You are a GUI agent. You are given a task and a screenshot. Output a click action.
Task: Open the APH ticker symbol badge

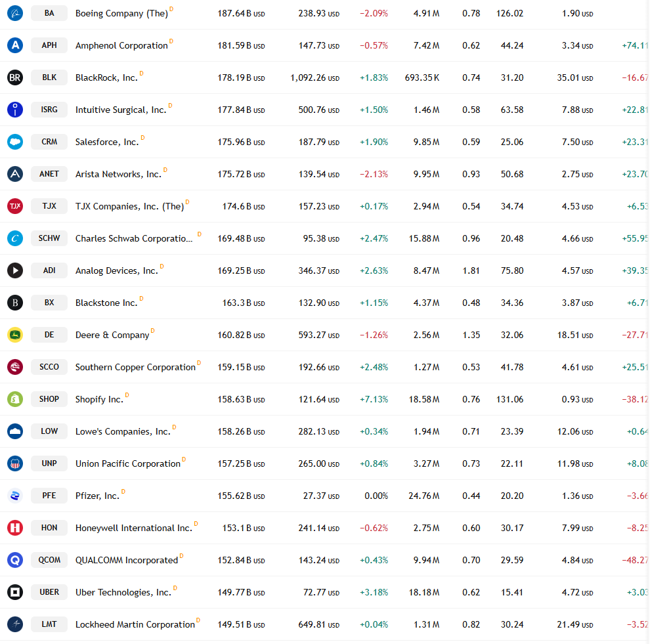(x=49, y=45)
